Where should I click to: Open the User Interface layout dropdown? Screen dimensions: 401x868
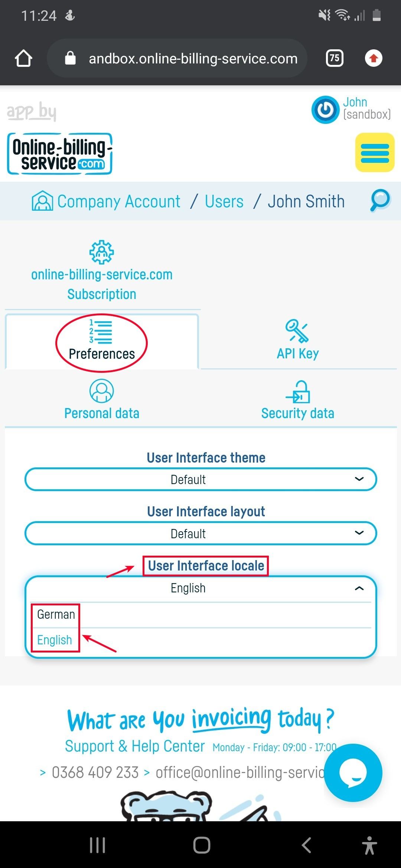point(200,533)
